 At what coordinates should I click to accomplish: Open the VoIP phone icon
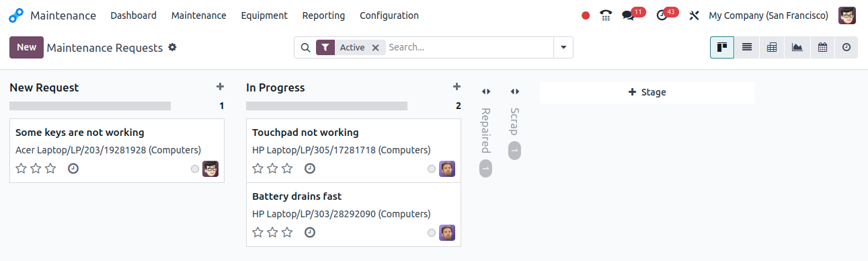pos(606,15)
